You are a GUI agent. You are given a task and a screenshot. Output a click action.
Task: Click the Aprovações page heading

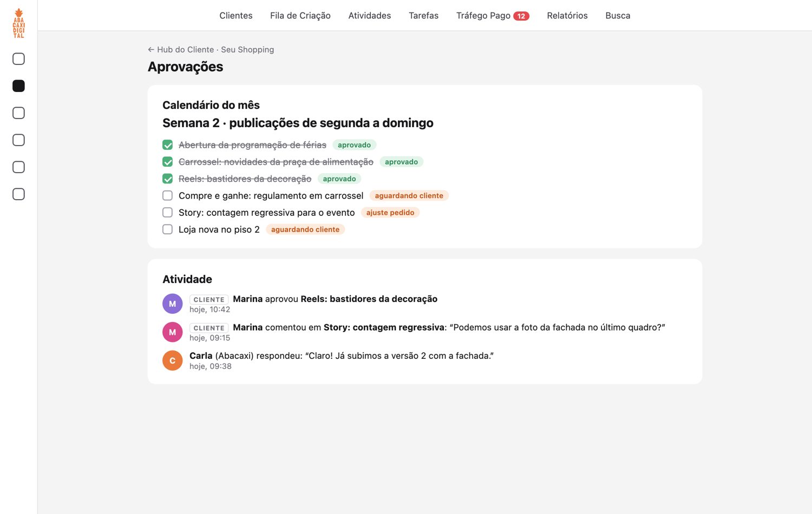click(x=186, y=67)
